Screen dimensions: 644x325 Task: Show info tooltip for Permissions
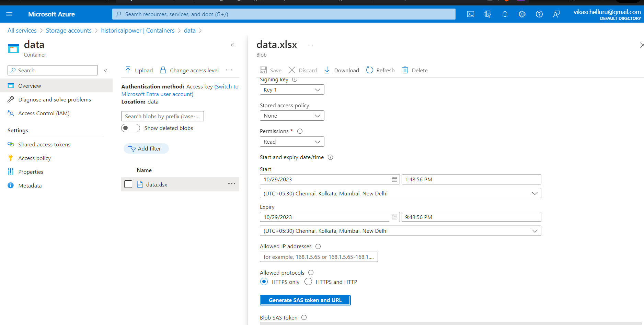pyautogui.click(x=300, y=131)
